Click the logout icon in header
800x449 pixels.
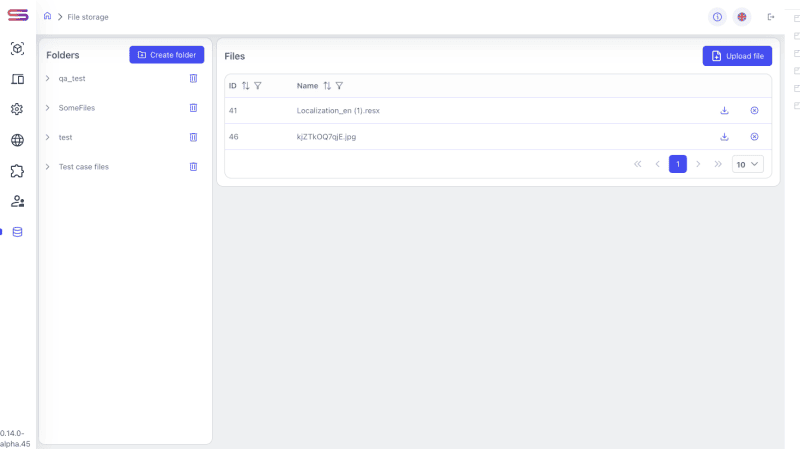click(771, 17)
